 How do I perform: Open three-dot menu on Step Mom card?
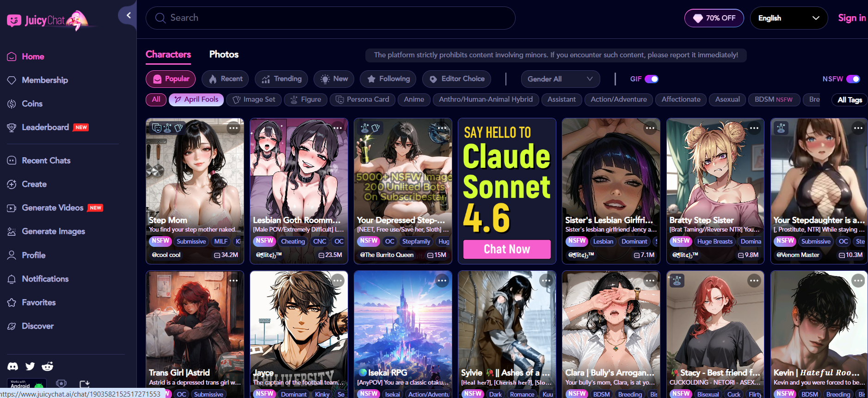[x=234, y=128]
